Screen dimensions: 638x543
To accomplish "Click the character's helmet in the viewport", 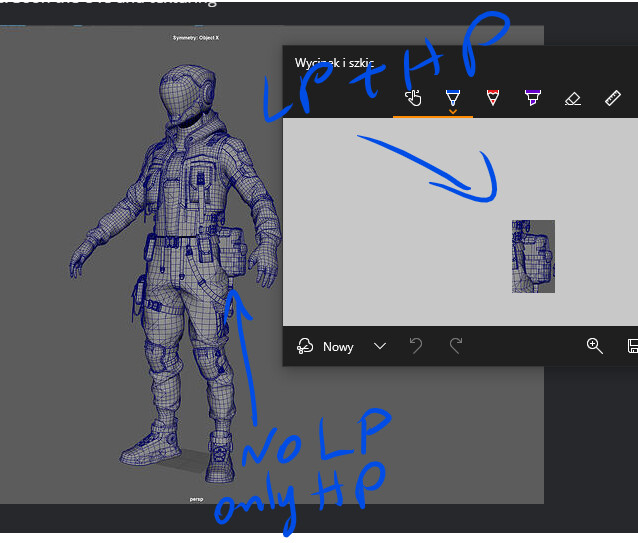I will pos(188,97).
